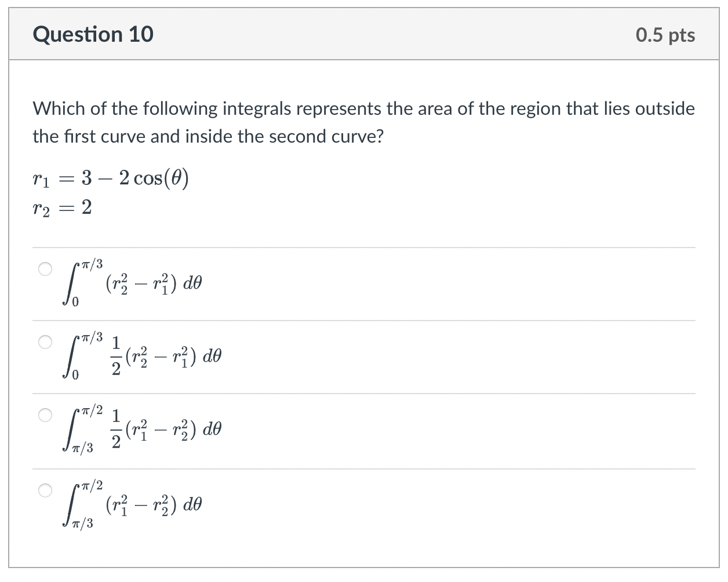Click the equation r2 = 2
Viewport: 728px width, 582px height.
coord(61,208)
